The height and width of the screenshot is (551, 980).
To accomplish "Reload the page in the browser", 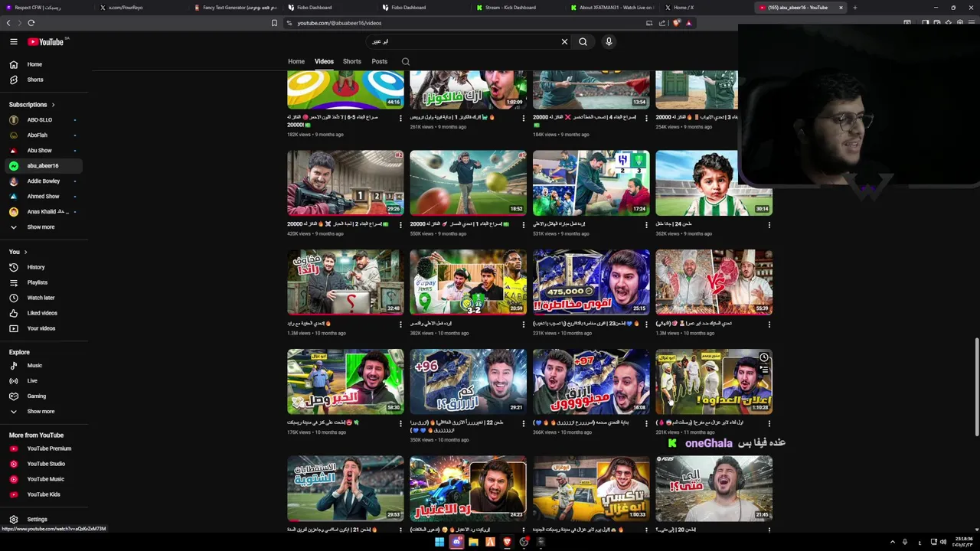I will click(31, 23).
